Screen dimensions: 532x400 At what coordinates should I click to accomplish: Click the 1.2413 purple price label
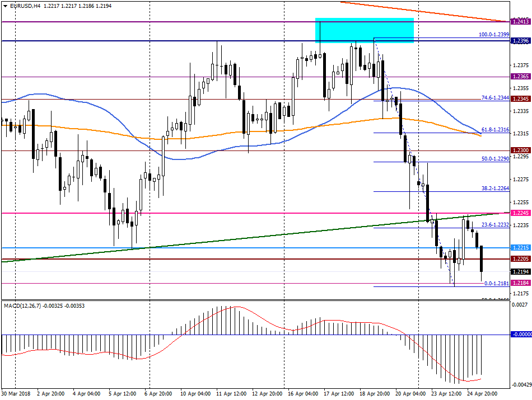[x=520, y=21]
